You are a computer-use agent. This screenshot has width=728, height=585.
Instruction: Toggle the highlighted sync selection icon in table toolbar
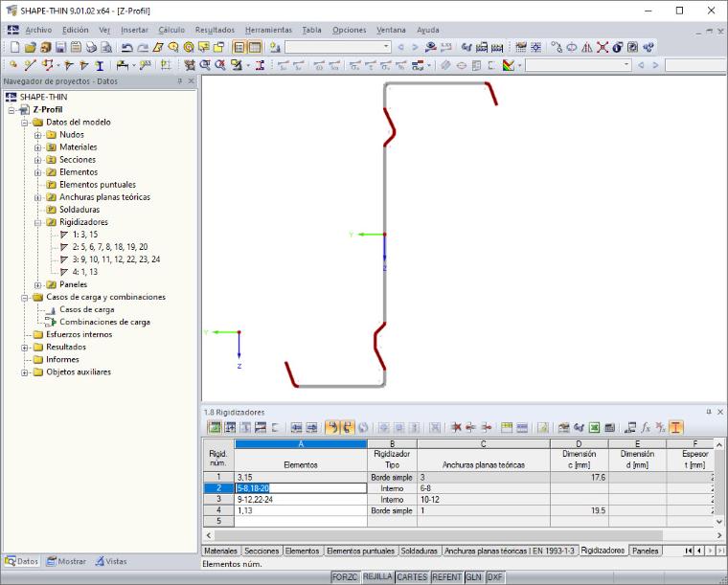coord(332,428)
